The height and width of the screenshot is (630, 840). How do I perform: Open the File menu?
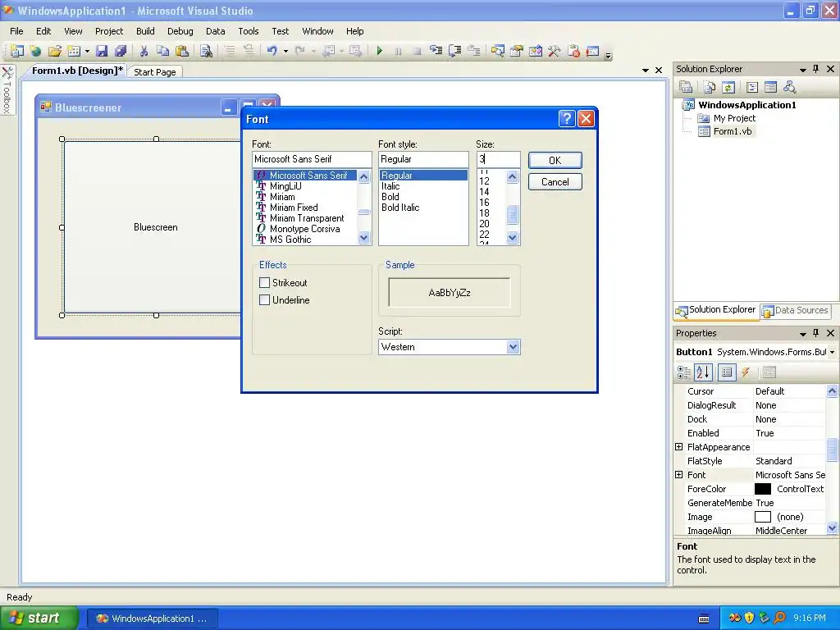[16, 31]
